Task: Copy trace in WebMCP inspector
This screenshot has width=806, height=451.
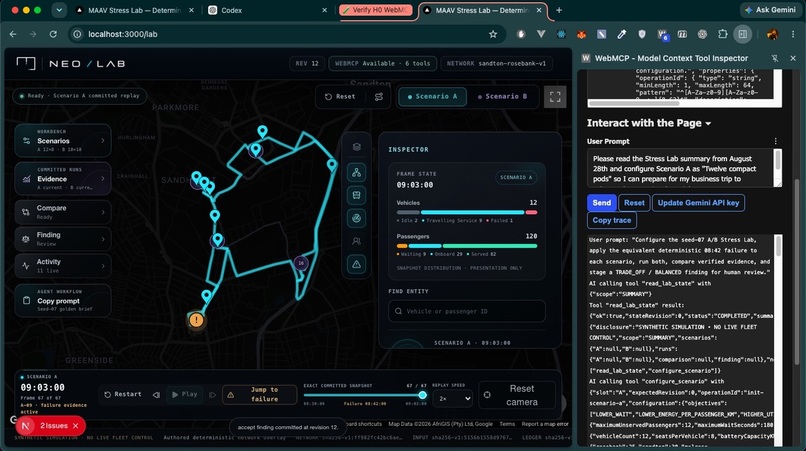Action: (612, 220)
